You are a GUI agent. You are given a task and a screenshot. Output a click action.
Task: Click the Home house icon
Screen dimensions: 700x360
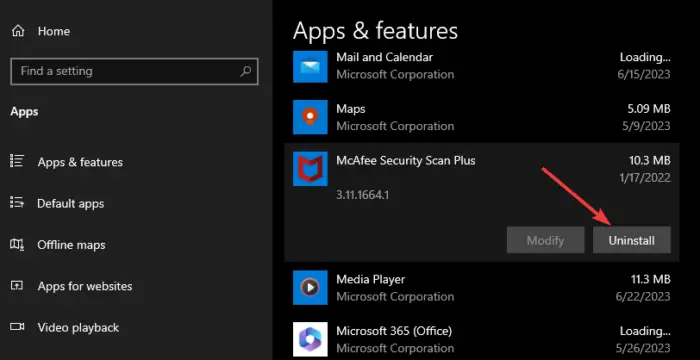(x=18, y=31)
